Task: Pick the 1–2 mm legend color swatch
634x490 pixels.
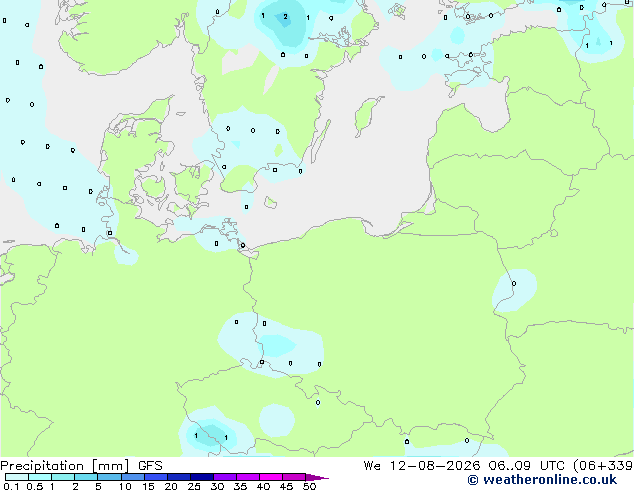Action: point(63,477)
